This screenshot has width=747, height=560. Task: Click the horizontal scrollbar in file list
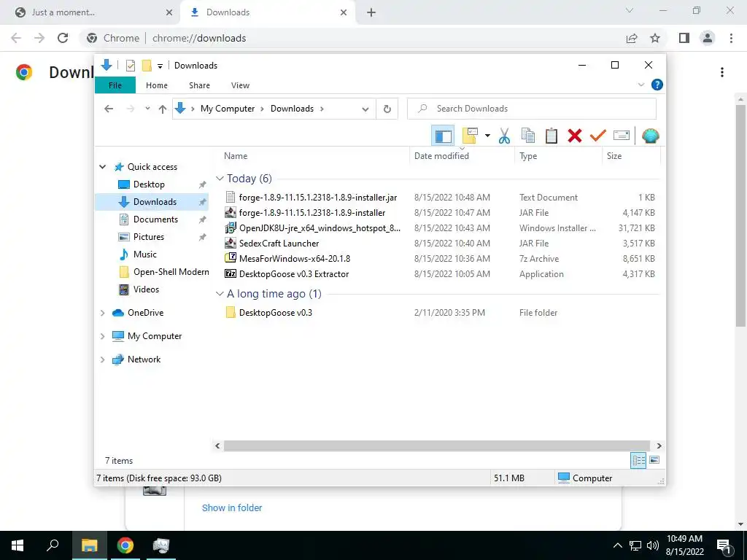[x=437, y=446]
